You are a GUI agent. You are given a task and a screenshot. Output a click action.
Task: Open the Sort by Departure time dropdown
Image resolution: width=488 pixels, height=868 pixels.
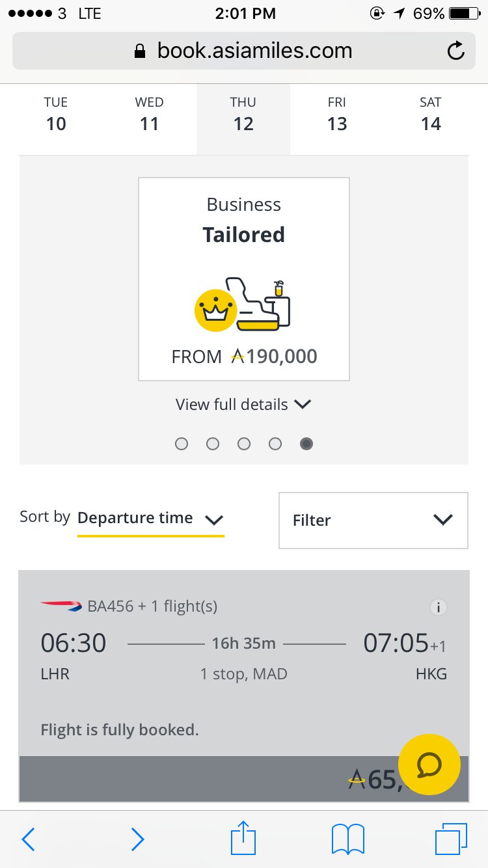tap(150, 519)
